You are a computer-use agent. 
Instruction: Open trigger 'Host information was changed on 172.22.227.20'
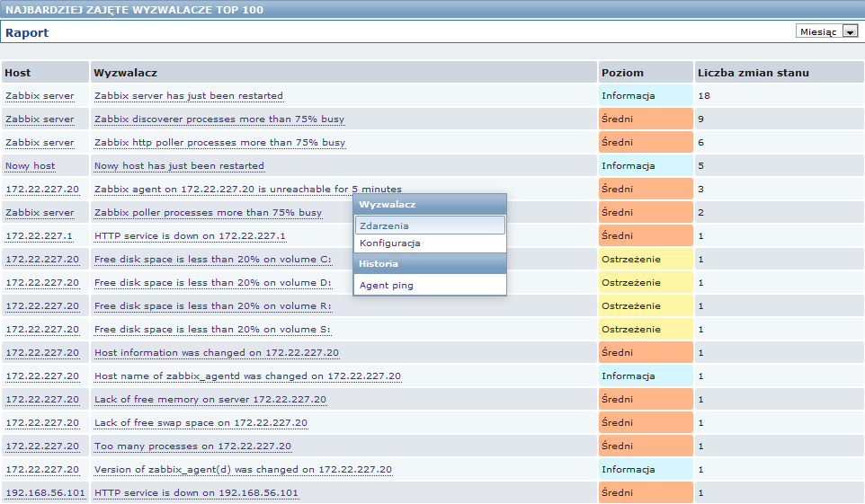[x=217, y=353]
